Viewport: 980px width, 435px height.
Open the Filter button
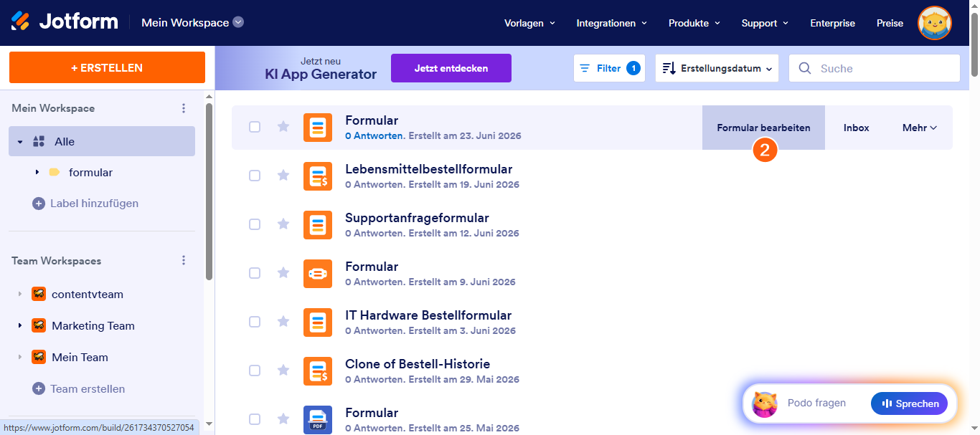(x=609, y=68)
